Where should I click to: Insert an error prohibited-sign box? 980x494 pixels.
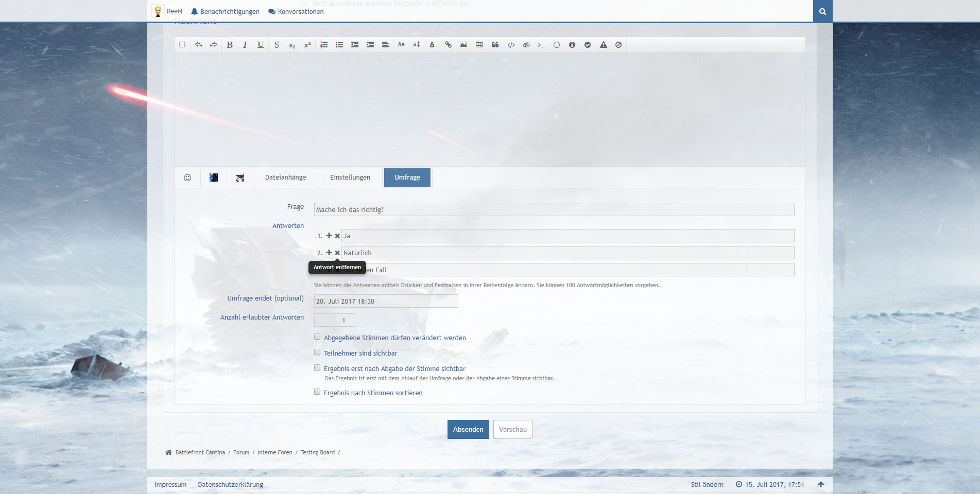[x=618, y=45]
